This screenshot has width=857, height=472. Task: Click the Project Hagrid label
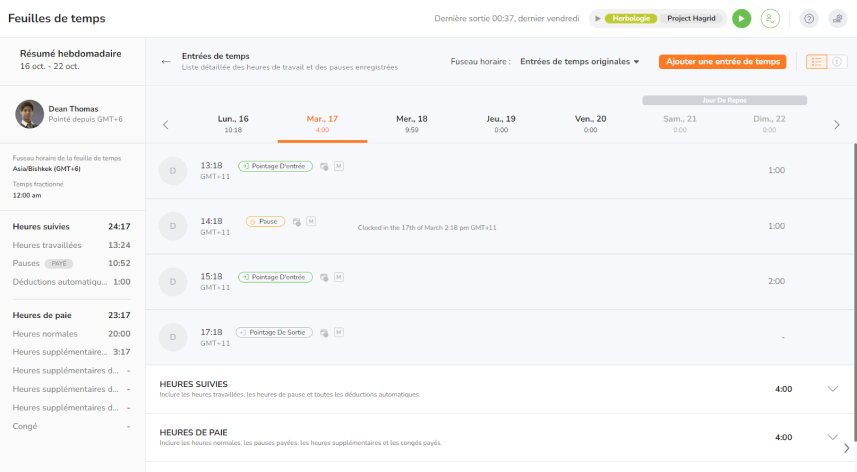coord(691,19)
